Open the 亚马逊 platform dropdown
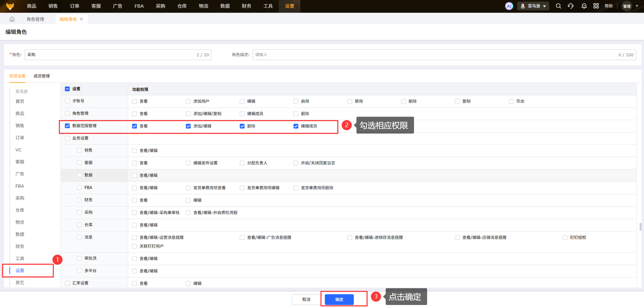 point(533,6)
